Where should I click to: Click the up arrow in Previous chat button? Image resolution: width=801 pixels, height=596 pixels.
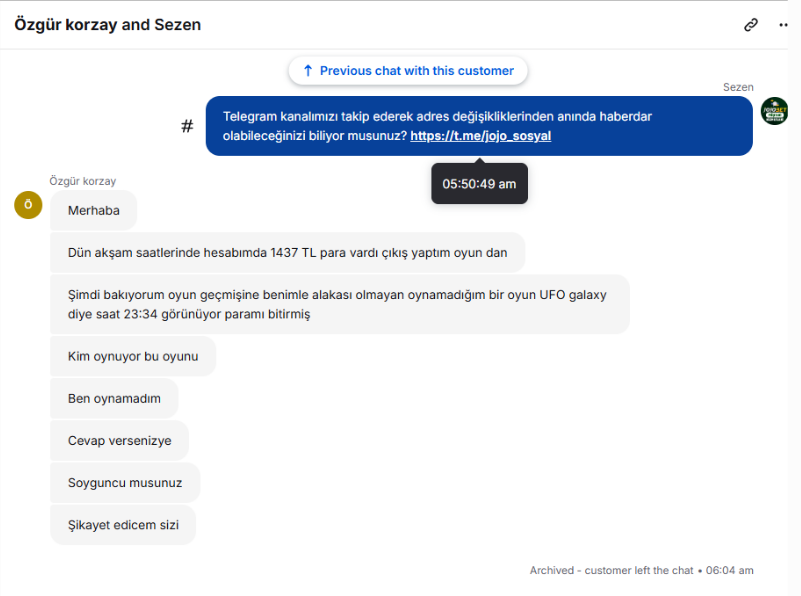(x=308, y=70)
